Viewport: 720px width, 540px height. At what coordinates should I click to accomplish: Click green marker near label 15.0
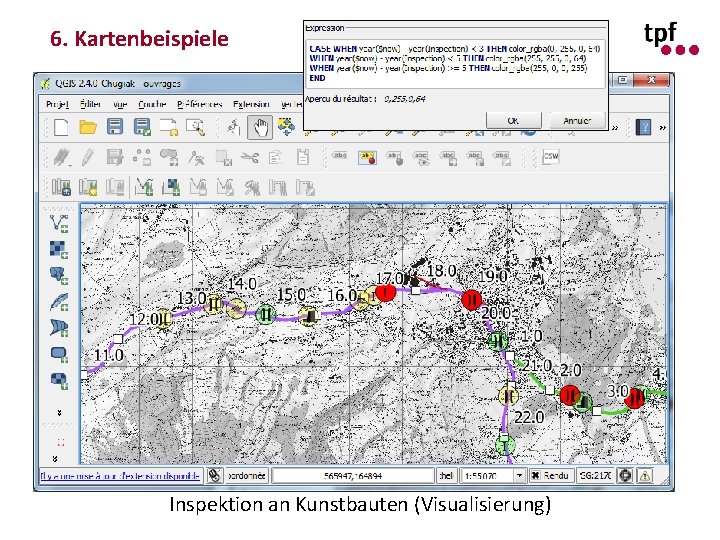click(x=265, y=315)
